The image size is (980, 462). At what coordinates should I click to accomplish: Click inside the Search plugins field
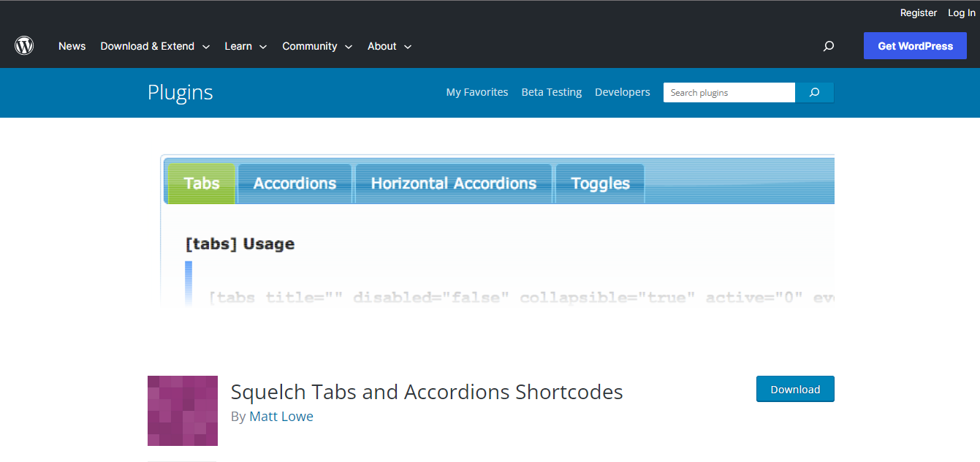pos(729,92)
